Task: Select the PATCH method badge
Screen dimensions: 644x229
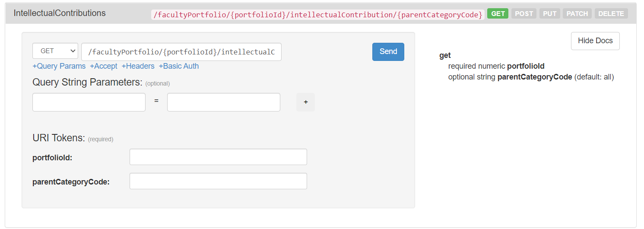Action: click(577, 14)
